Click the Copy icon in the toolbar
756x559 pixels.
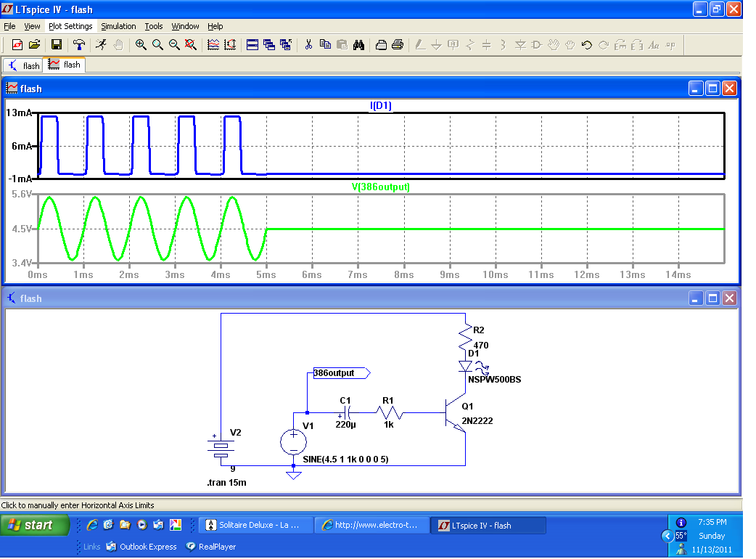click(x=326, y=45)
